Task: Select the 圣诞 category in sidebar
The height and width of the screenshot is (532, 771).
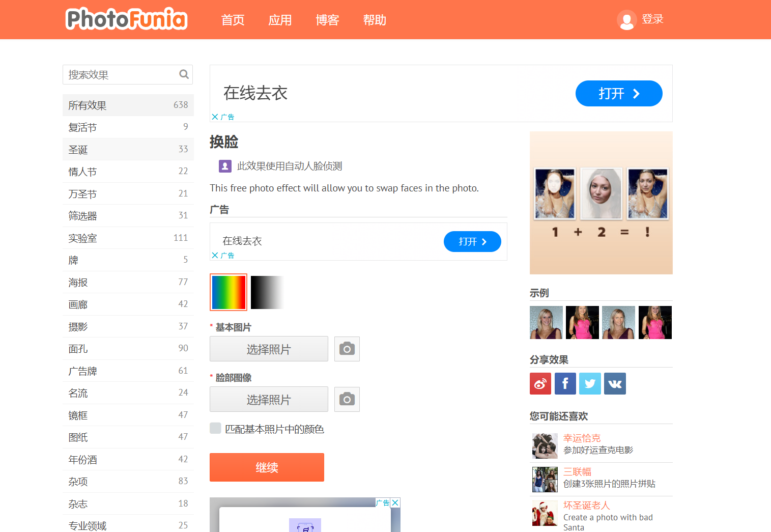Action: [128, 150]
